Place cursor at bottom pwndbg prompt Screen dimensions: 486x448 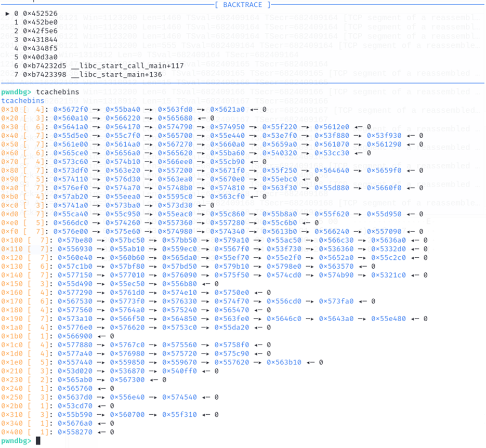(38, 441)
